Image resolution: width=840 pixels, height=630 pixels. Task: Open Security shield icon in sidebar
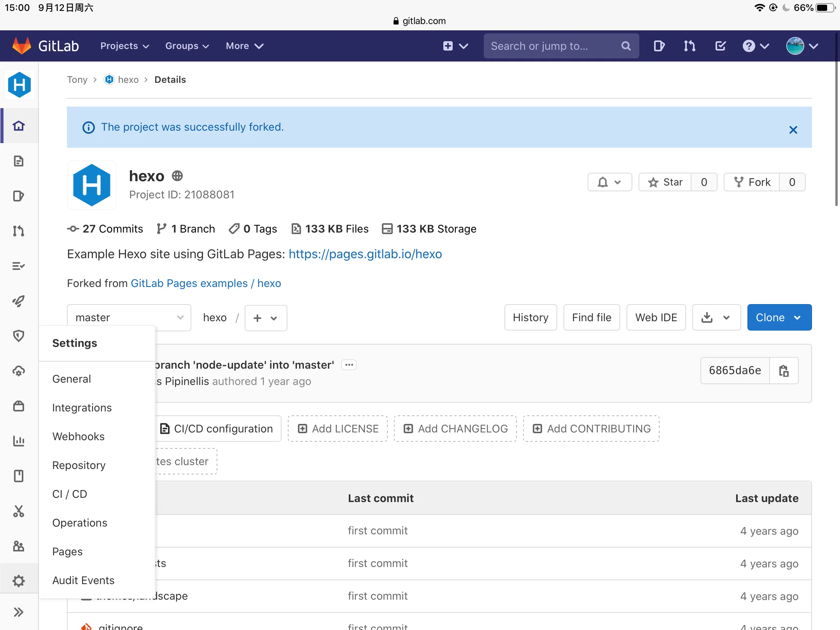click(x=19, y=336)
